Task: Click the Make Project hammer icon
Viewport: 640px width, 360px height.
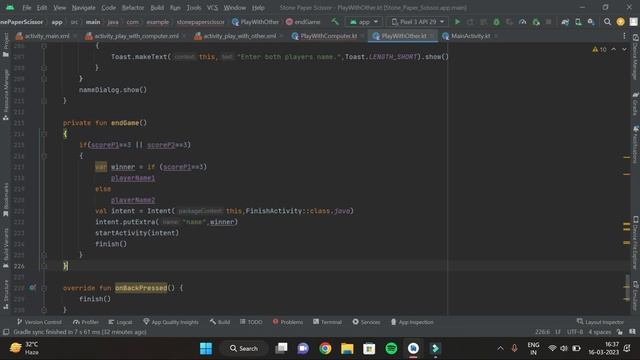Action: pyautogui.click(x=335, y=22)
